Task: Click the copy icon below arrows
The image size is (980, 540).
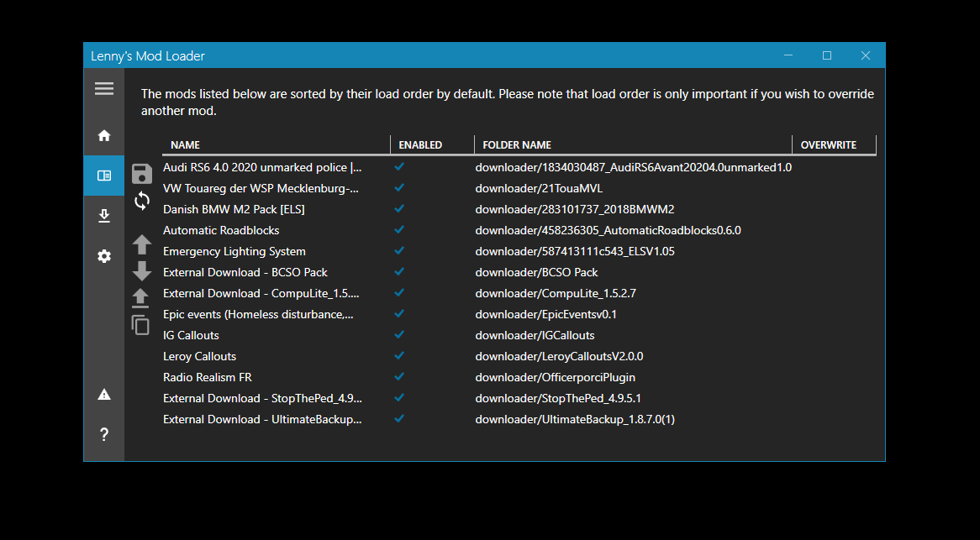Action: pos(141,324)
